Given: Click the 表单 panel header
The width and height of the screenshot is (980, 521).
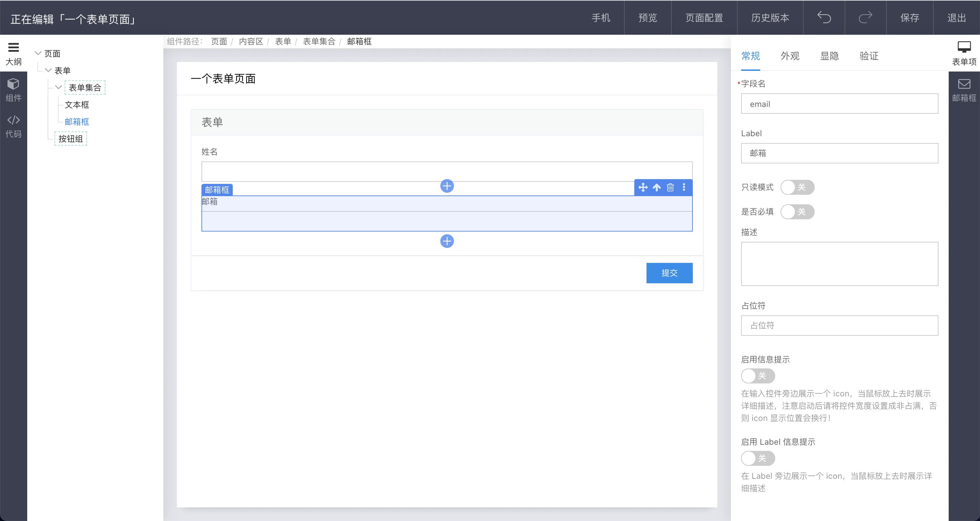Looking at the screenshot, I should [x=447, y=122].
